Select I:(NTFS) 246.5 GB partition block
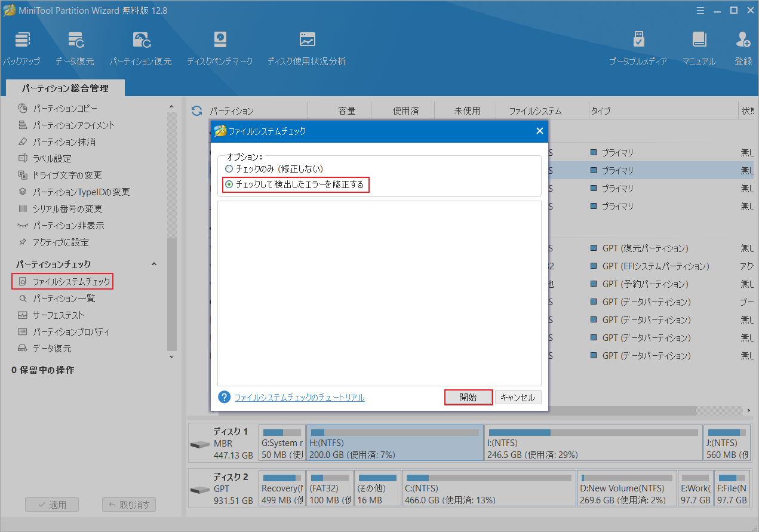The width and height of the screenshot is (759, 532). click(x=593, y=443)
